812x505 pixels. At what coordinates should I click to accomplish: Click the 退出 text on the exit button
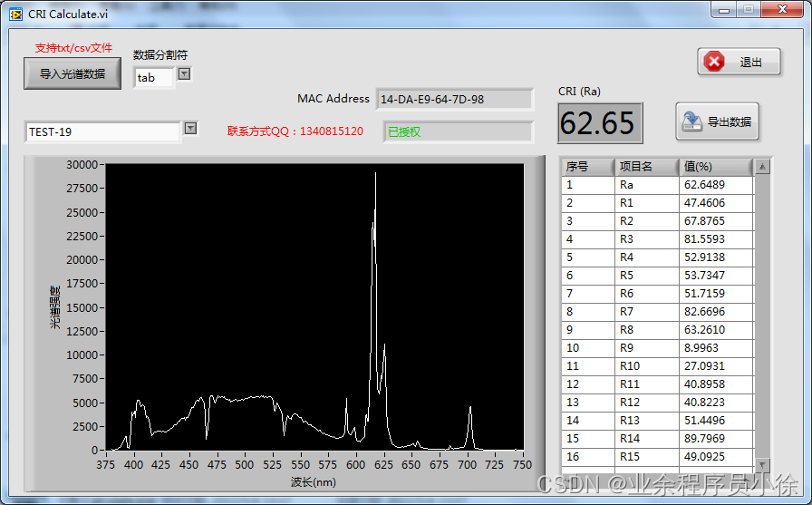(x=750, y=63)
